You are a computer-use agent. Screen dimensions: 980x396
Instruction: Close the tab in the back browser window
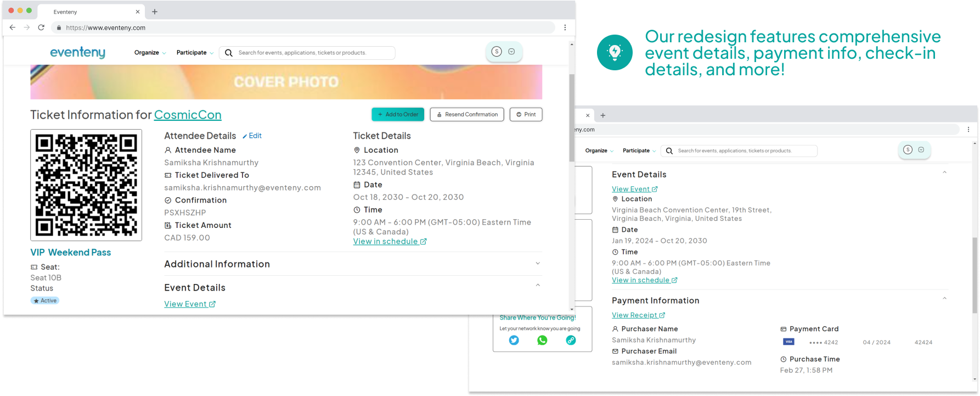pyautogui.click(x=588, y=115)
